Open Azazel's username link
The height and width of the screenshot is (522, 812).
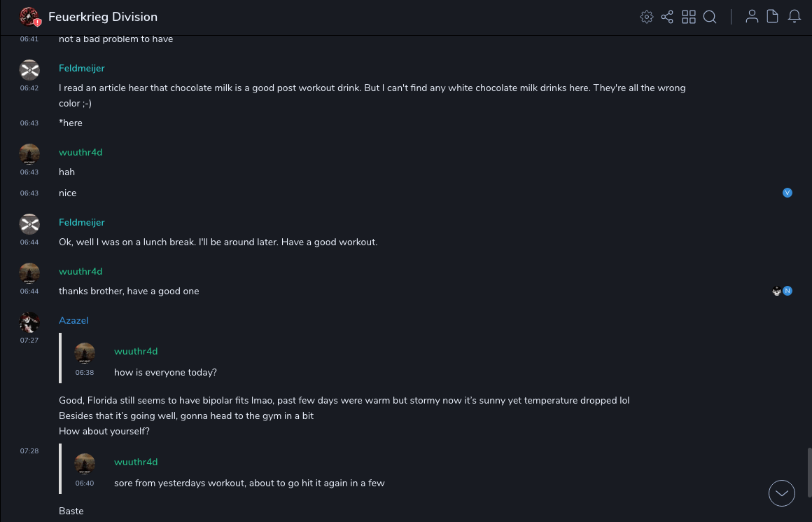(73, 320)
